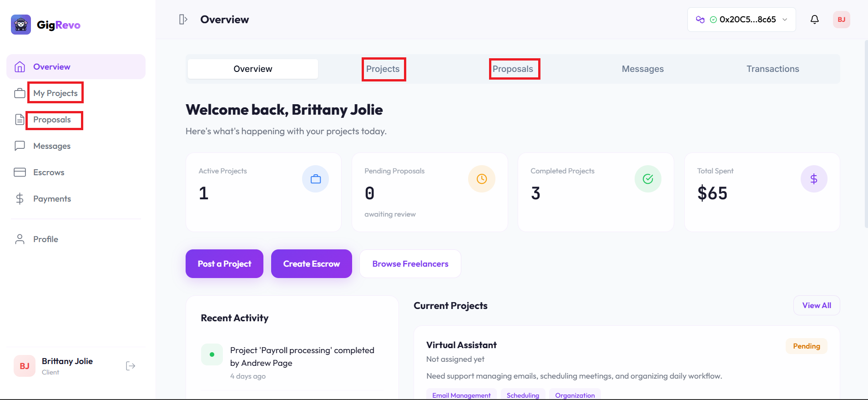Open the notifications bell
868x400 pixels.
(x=815, y=20)
